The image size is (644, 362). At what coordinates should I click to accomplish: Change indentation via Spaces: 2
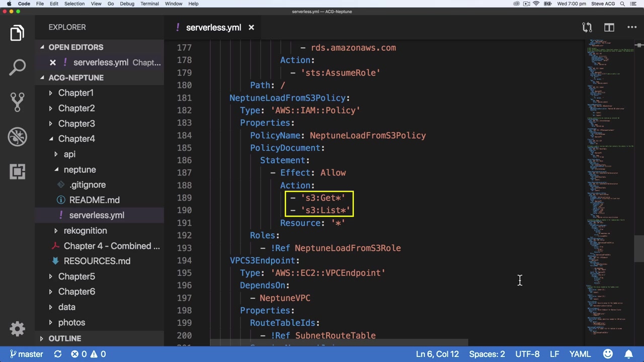point(487,354)
